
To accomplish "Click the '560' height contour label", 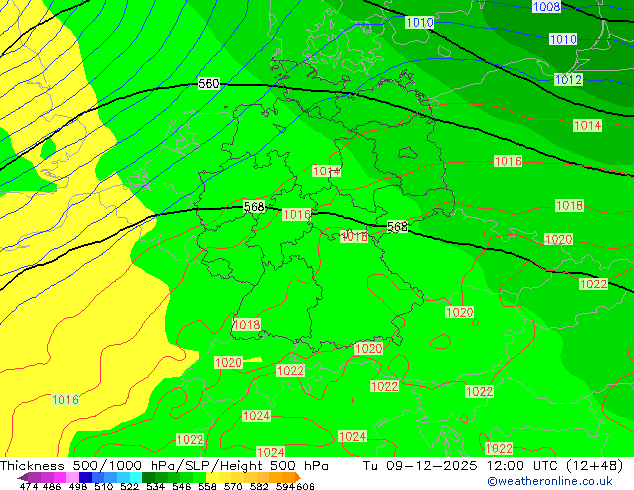I will pos(209,84).
